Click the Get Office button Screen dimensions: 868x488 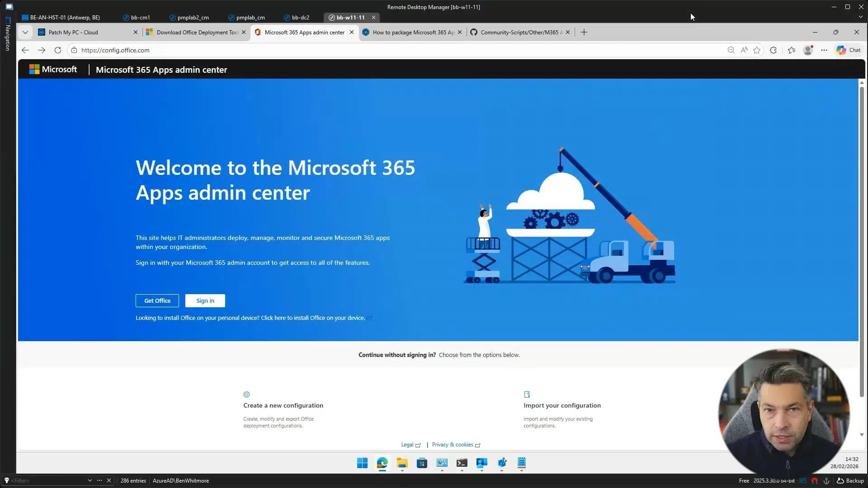tap(157, 300)
